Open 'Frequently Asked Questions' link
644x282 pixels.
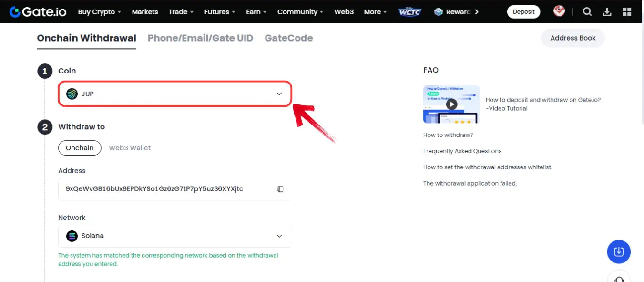[x=463, y=151]
